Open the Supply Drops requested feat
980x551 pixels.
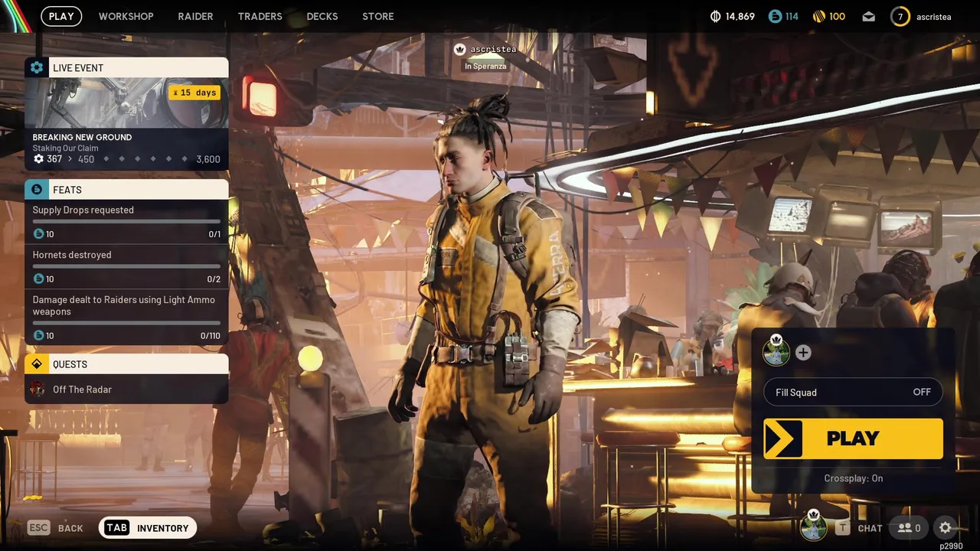(x=126, y=222)
